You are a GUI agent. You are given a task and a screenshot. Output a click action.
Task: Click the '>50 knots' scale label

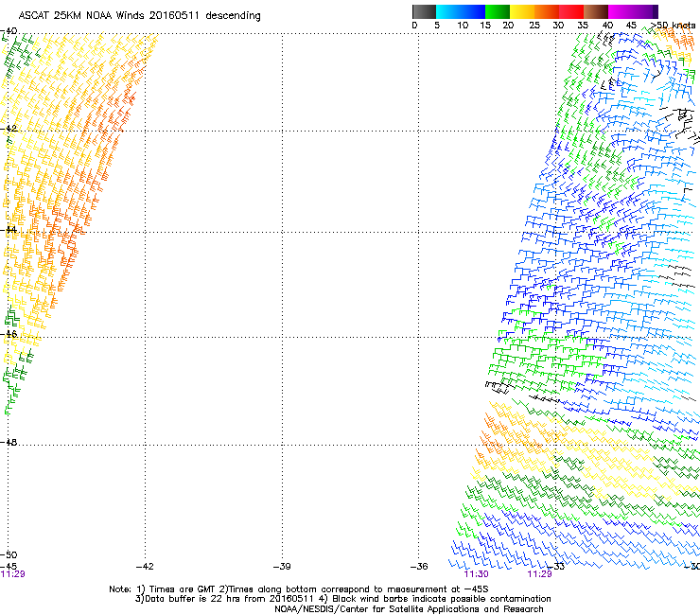pos(673,26)
